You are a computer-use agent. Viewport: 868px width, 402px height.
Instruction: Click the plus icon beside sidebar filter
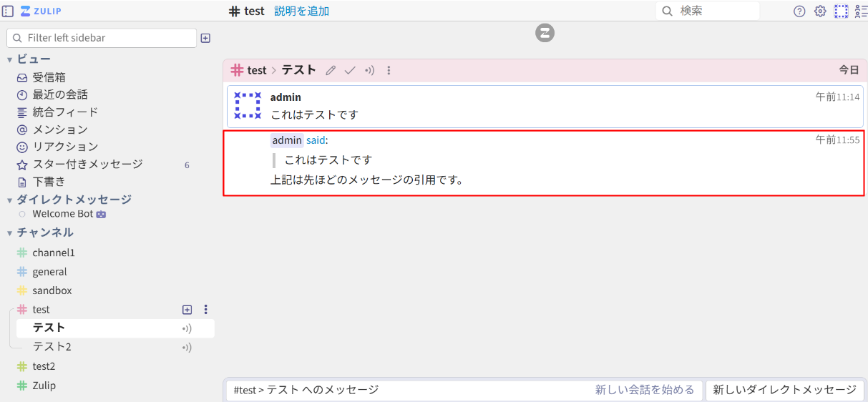(205, 38)
